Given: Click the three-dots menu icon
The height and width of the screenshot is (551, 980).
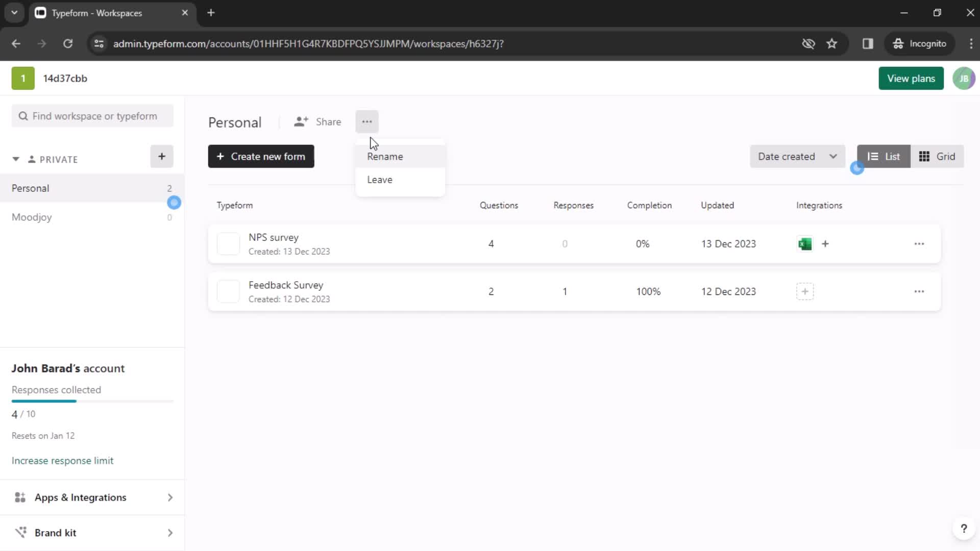Looking at the screenshot, I should coord(367,122).
